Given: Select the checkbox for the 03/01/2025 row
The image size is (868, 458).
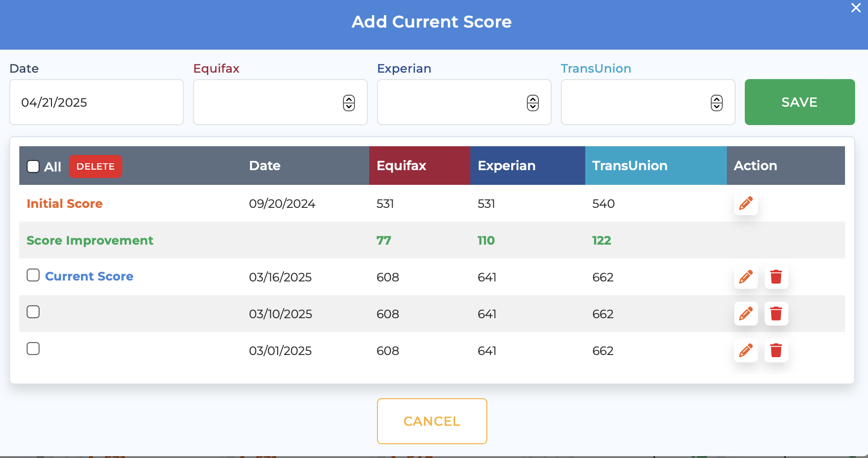Looking at the screenshot, I should pos(33,349).
